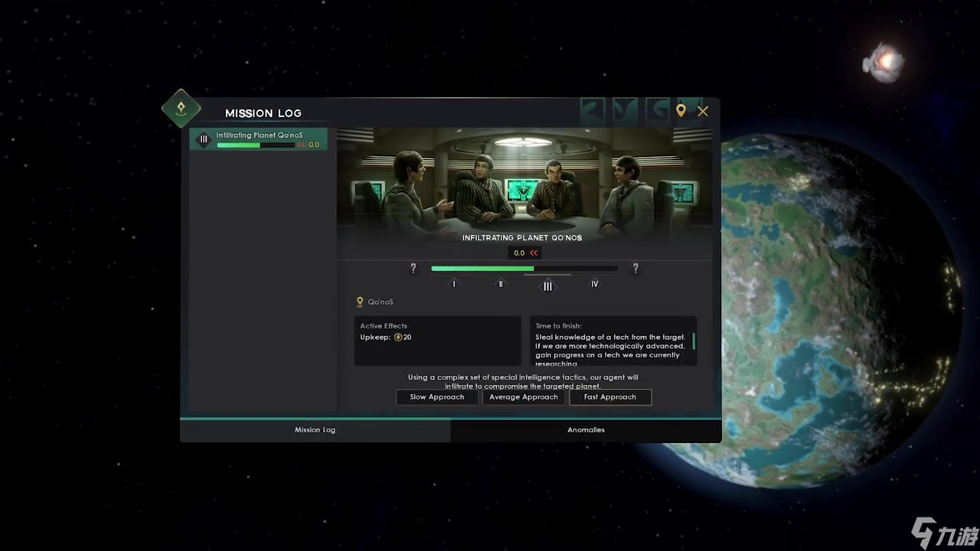
Task: Select Infiltrating Planet Qo'noS mission entry
Action: pos(259,139)
